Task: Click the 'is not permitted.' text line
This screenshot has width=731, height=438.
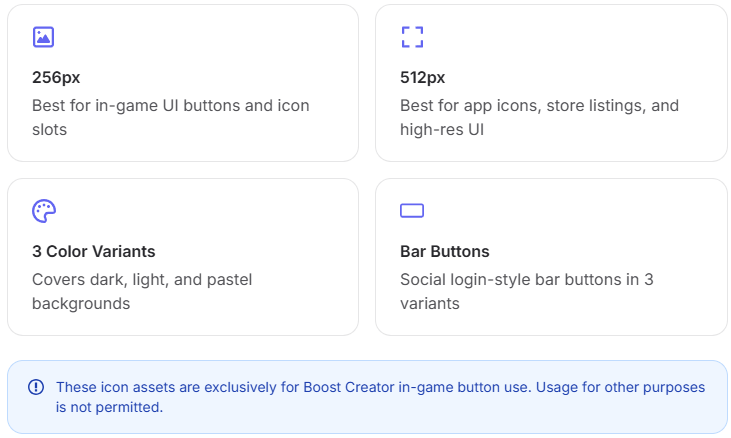Action: (110, 407)
